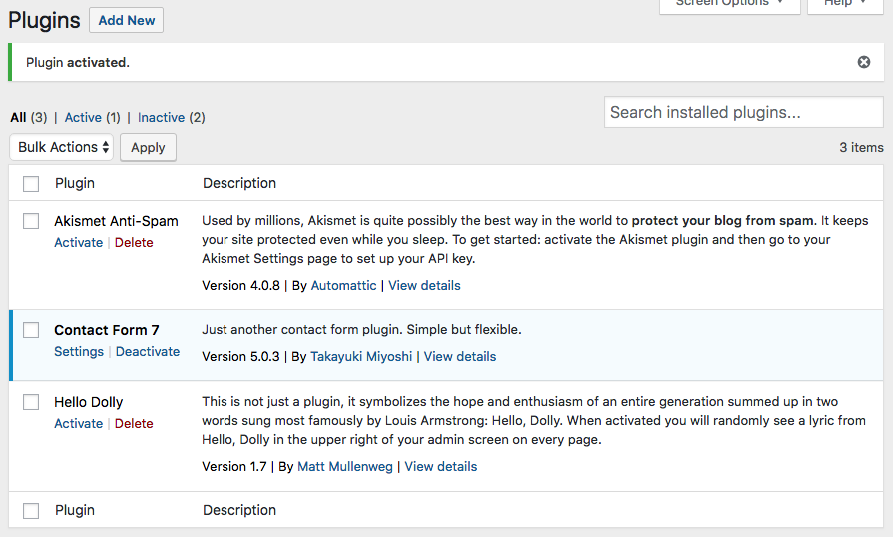Expand the Help dropdown tab

844,4
